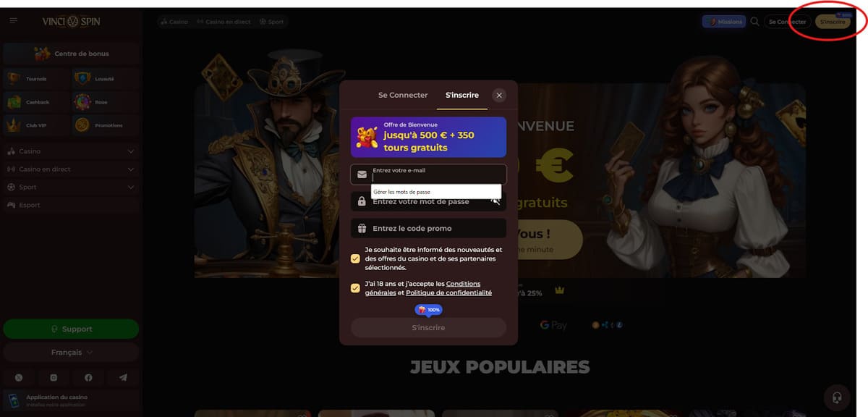
Task: Open the Français language dropdown
Action: click(71, 353)
